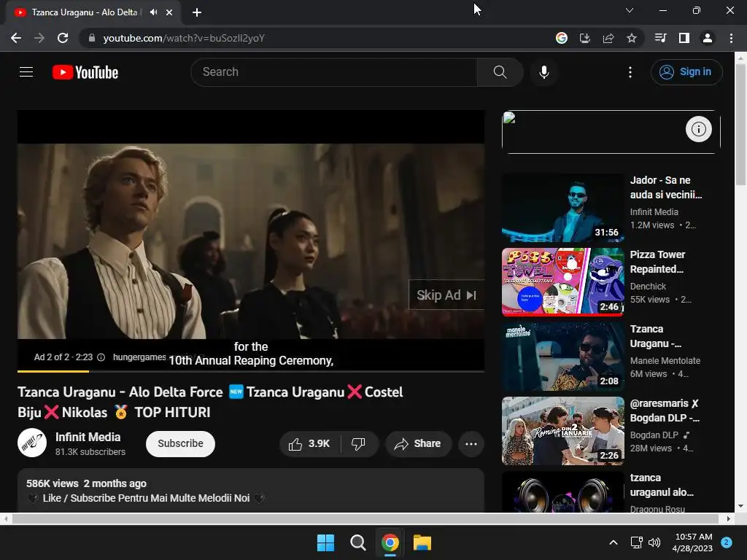Visit the hungergames advertiser link
Image resolution: width=747 pixels, height=560 pixels.
click(x=139, y=357)
